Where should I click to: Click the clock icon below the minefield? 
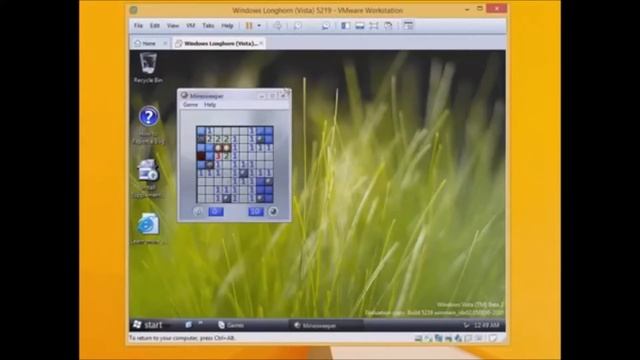pos(198,211)
